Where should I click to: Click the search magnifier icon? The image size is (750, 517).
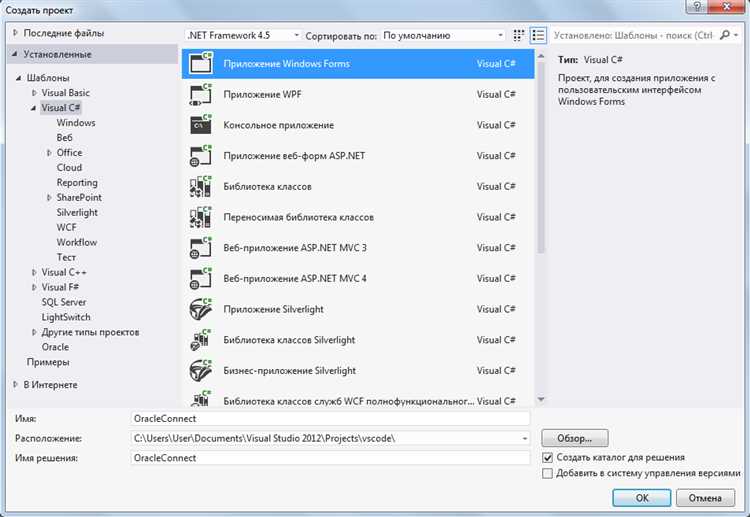click(x=725, y=35)
